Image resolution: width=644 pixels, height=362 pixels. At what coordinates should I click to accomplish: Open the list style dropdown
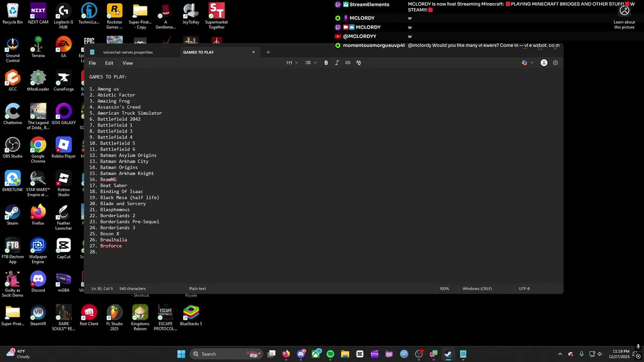coord(311,63)
